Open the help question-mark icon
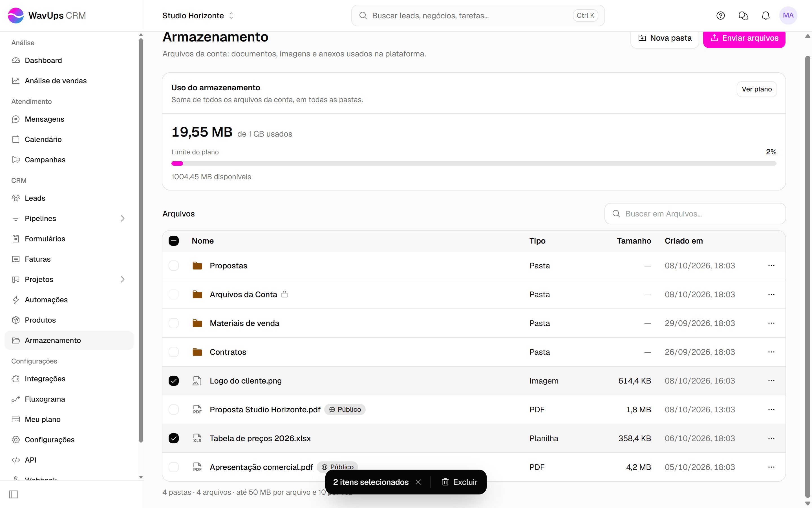The height and width of the screenshot is (508, 812). pos(720,16)
